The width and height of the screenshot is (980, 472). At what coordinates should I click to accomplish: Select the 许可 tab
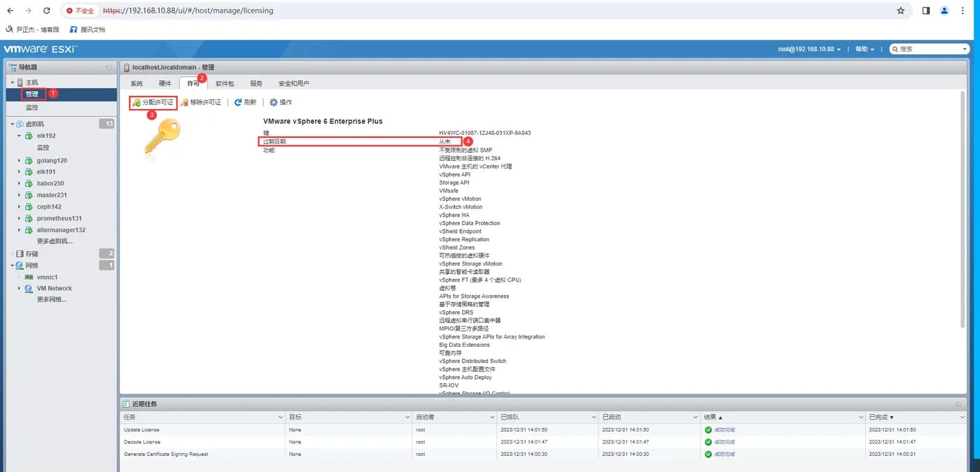(x=193, y=83)
